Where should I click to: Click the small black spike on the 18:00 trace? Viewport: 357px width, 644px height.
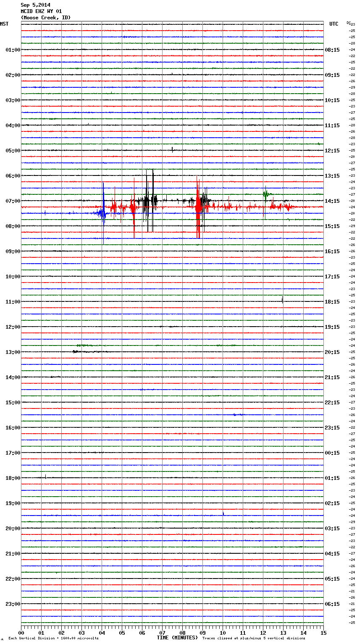click(x=45, y=476)
